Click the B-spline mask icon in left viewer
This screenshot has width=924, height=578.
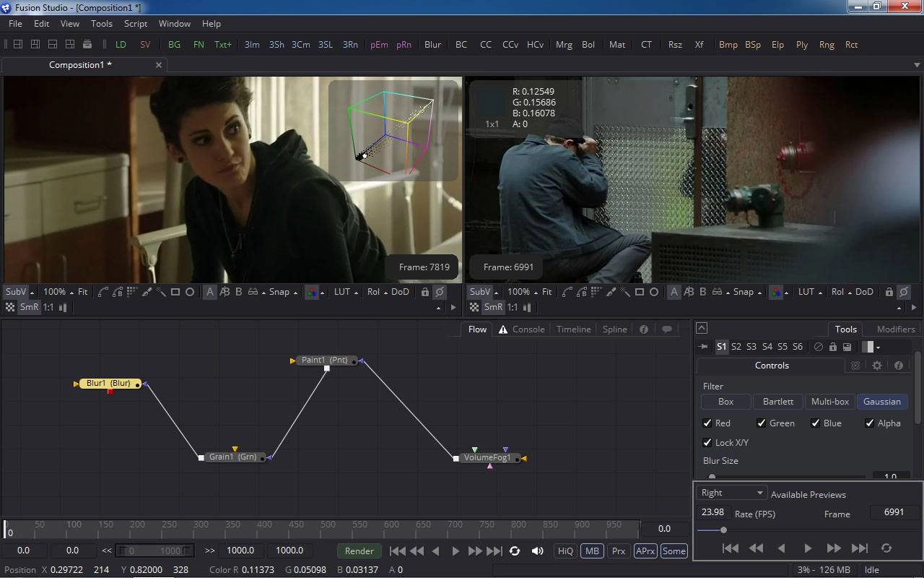coord(117,292)
